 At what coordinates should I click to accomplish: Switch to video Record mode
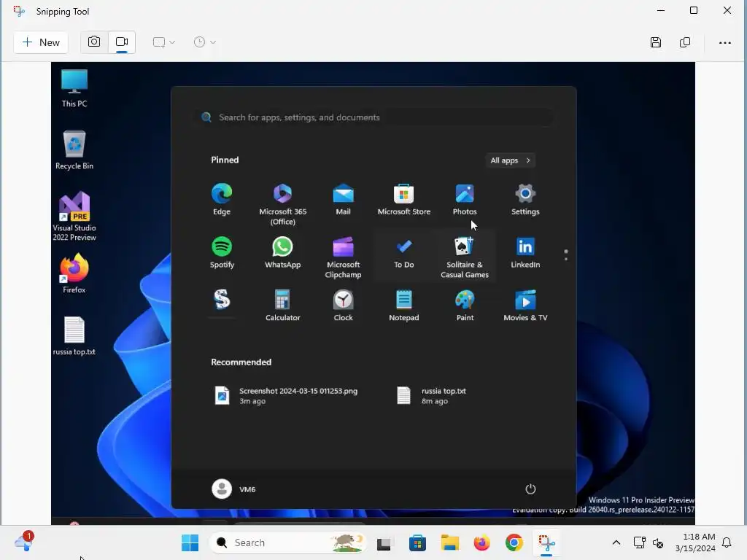tap(122, 42)
